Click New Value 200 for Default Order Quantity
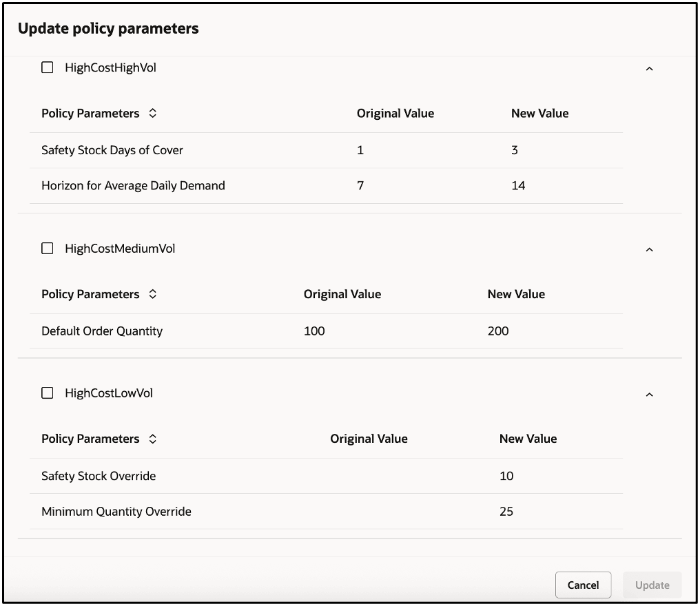The height and width of the screenshot is (606, 700). pyautogui.click(x=498, y=331)
